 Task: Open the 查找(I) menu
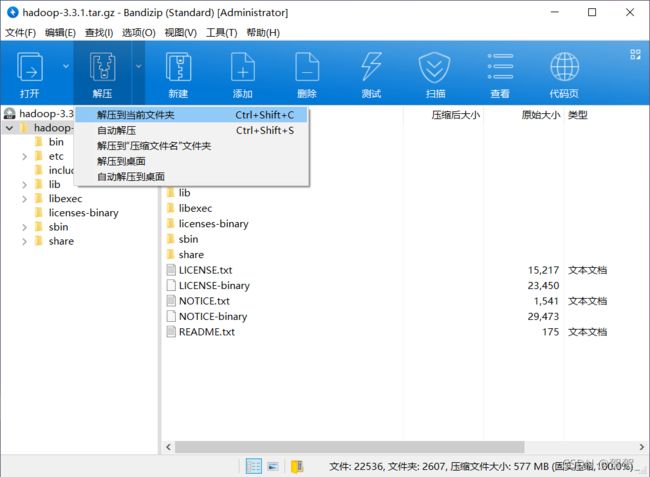[99, 33]
